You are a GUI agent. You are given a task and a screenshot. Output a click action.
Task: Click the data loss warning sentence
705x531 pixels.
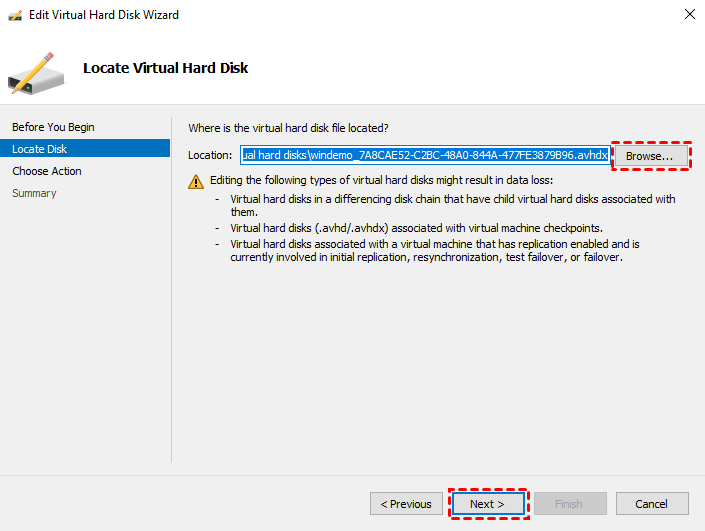(379, 181)
